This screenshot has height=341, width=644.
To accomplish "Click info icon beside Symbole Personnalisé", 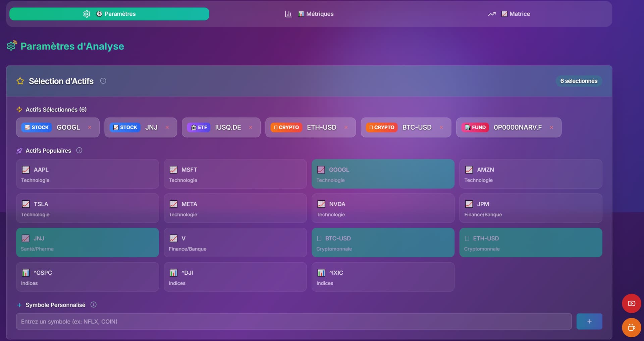I will coord(94,304).
